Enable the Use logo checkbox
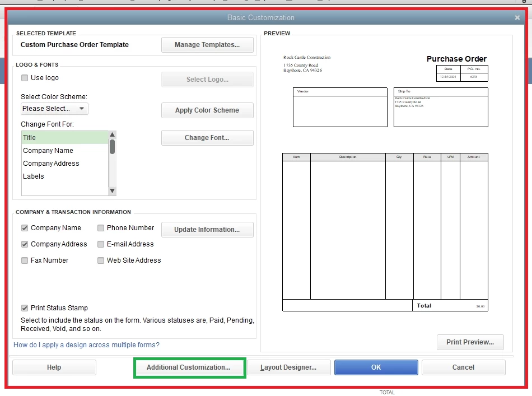 (x=25, y=78)
